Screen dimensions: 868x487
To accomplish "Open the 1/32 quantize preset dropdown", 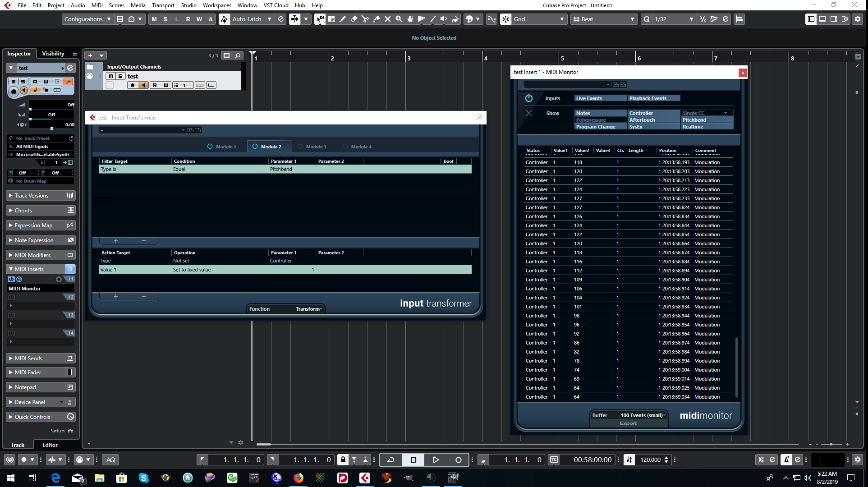I will click(674, 19).
